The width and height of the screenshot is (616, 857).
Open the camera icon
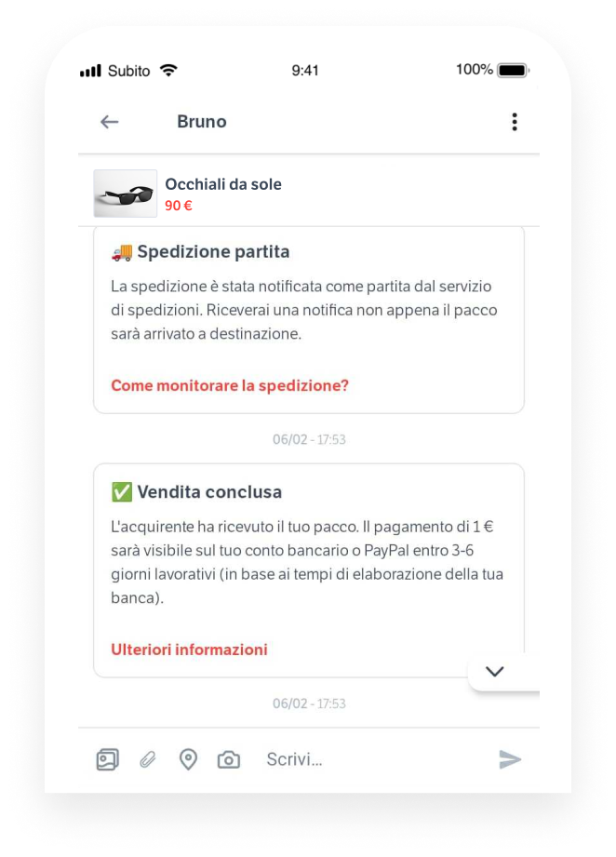pyautogui.click(x=229, y=759)
